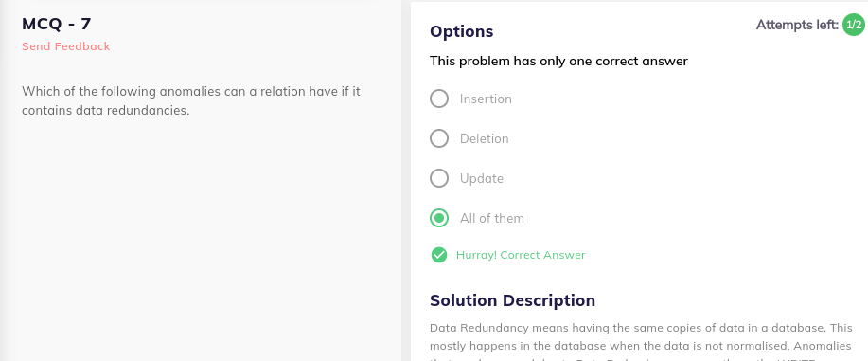Click the MCQ - 7 heading
The height and width of the screenshot is (361, 868).
pyautogui.click(x=57, y=24)
